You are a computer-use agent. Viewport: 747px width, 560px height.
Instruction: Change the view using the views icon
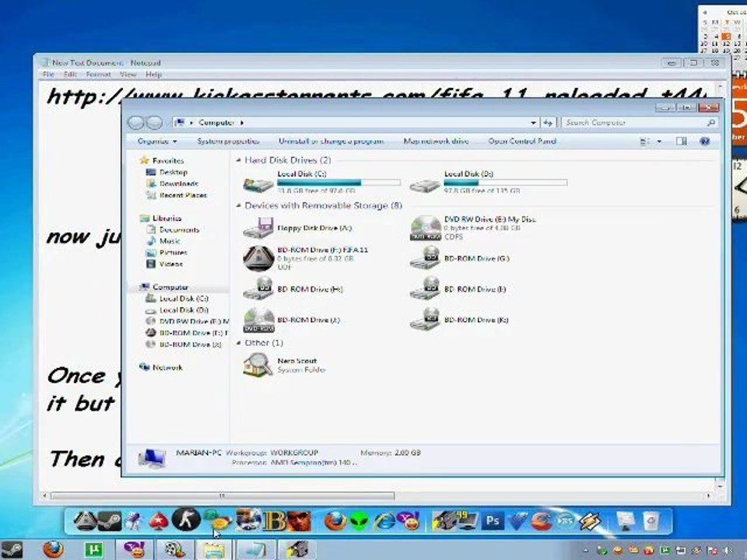point(644,142)
